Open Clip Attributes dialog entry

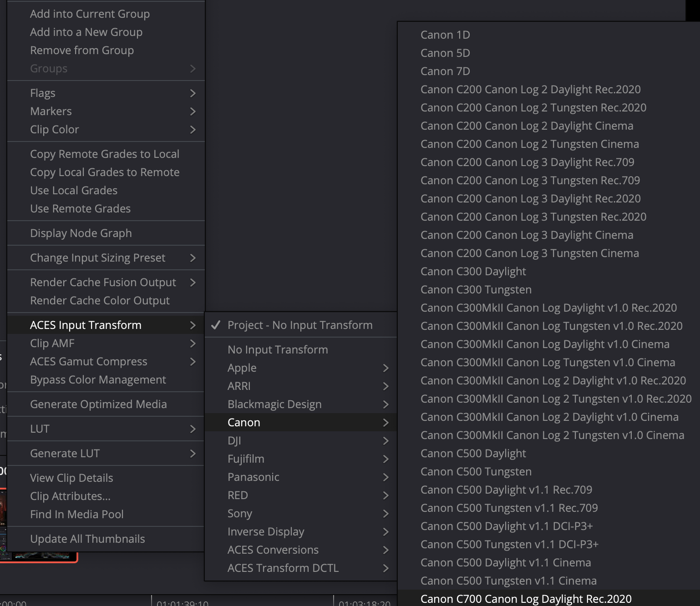(106, 496)
